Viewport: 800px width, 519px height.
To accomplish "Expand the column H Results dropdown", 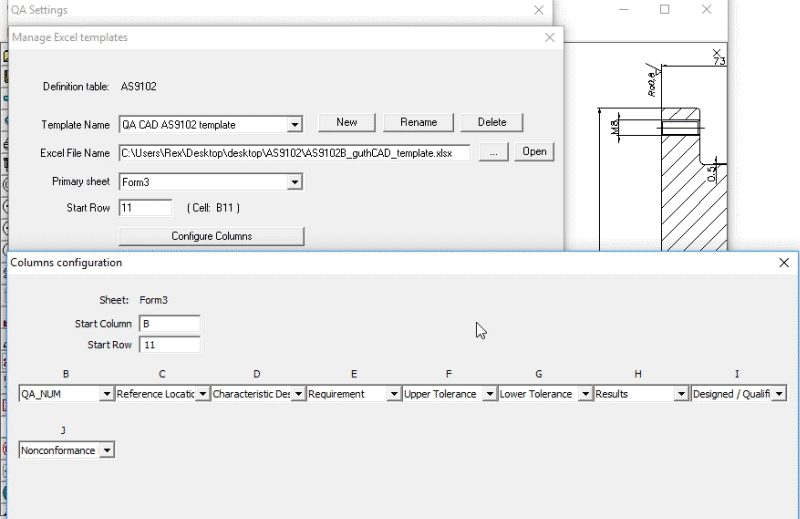I will pyautogui.click(x=682, y=394).
